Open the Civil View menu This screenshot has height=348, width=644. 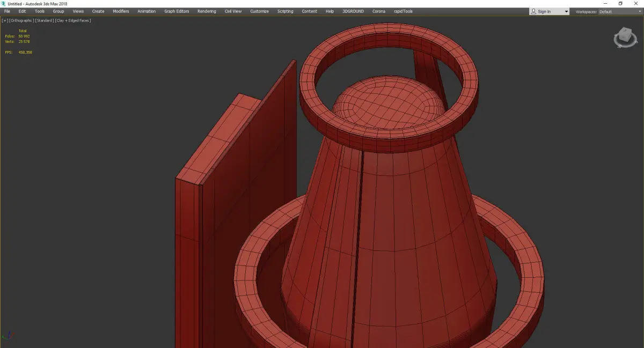tap(233, 11)
